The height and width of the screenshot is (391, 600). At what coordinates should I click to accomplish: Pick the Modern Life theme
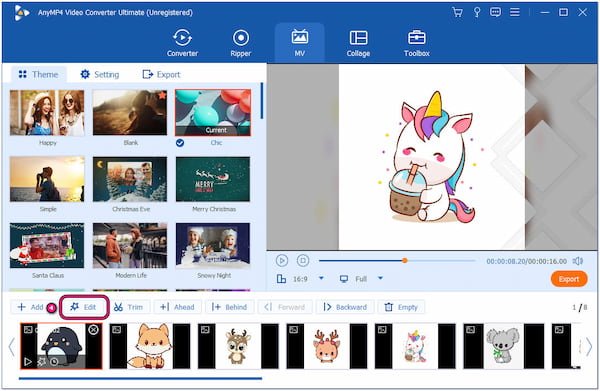point(130,245)
